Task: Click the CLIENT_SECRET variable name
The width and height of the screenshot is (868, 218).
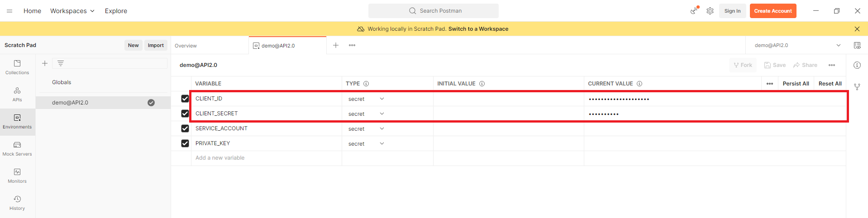Action: 216,114
